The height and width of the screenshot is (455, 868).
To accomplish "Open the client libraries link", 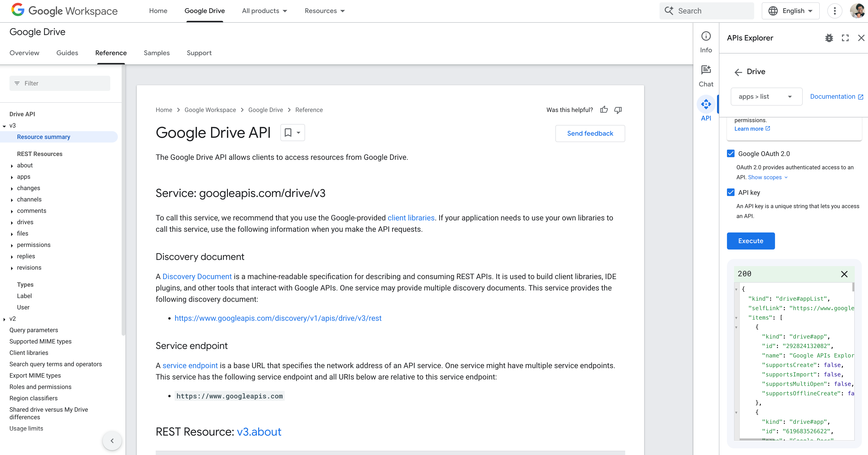I will pyautogui.click(x=411, y=218).
